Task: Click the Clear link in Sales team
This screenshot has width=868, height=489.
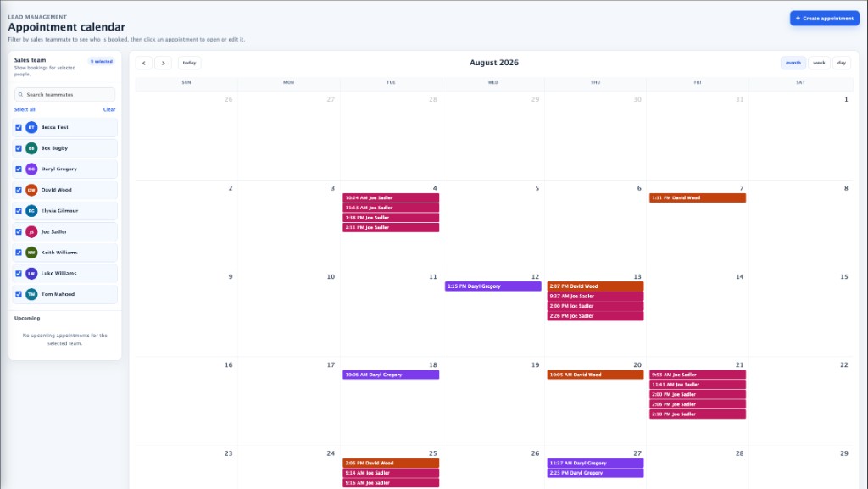Action: coord(109,109)
